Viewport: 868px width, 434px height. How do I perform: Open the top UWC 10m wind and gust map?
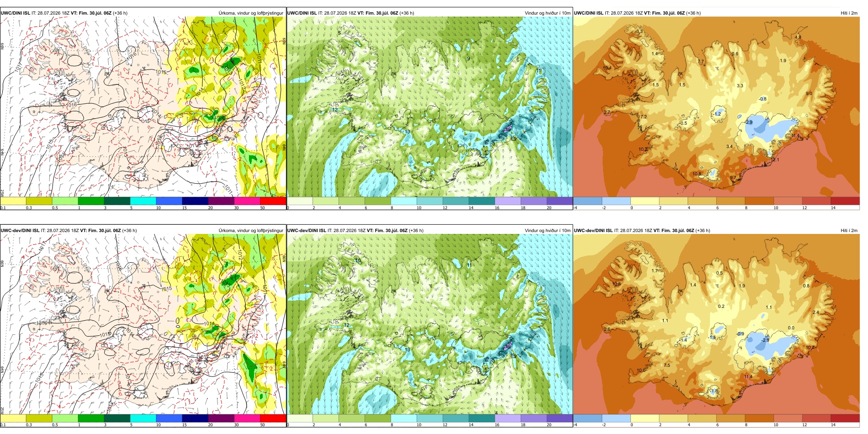click(429, 107)
